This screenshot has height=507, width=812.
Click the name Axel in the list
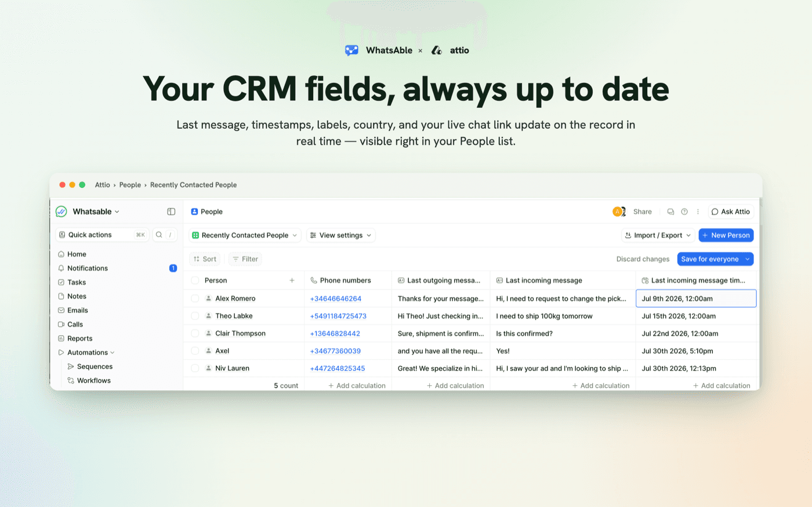[222, 351]
